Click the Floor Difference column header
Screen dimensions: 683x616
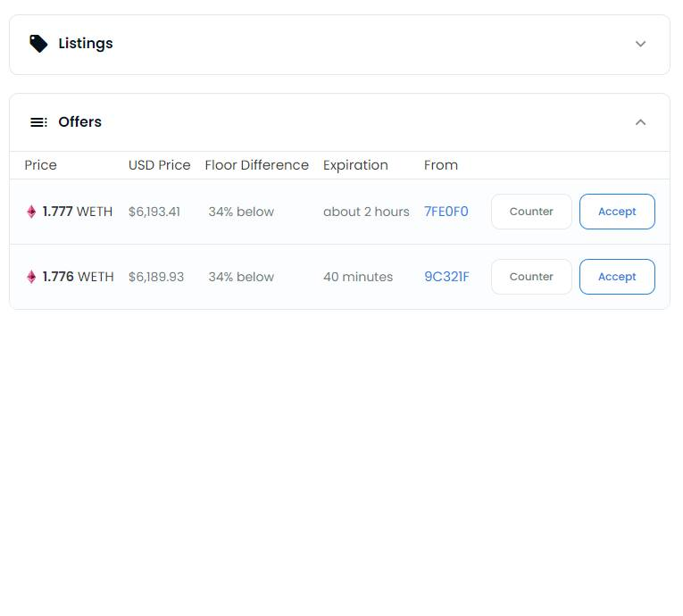coord(256,165)
